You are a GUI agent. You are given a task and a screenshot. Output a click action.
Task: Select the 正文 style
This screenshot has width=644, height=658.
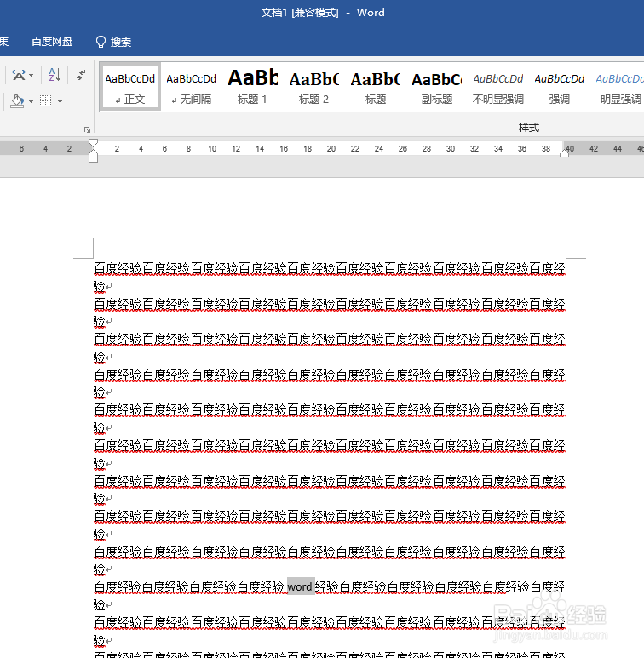[x=130, y=88]
